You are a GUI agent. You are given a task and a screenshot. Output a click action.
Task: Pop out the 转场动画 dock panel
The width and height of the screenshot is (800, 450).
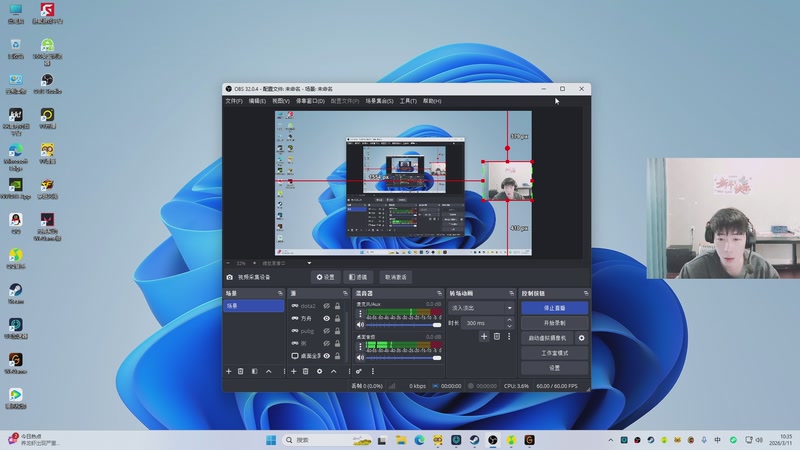click(511, 293)
